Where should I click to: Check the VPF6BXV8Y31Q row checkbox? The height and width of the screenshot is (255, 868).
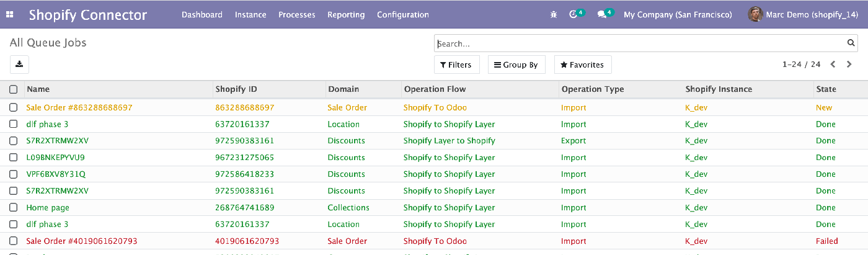click(x=13, y=174)
